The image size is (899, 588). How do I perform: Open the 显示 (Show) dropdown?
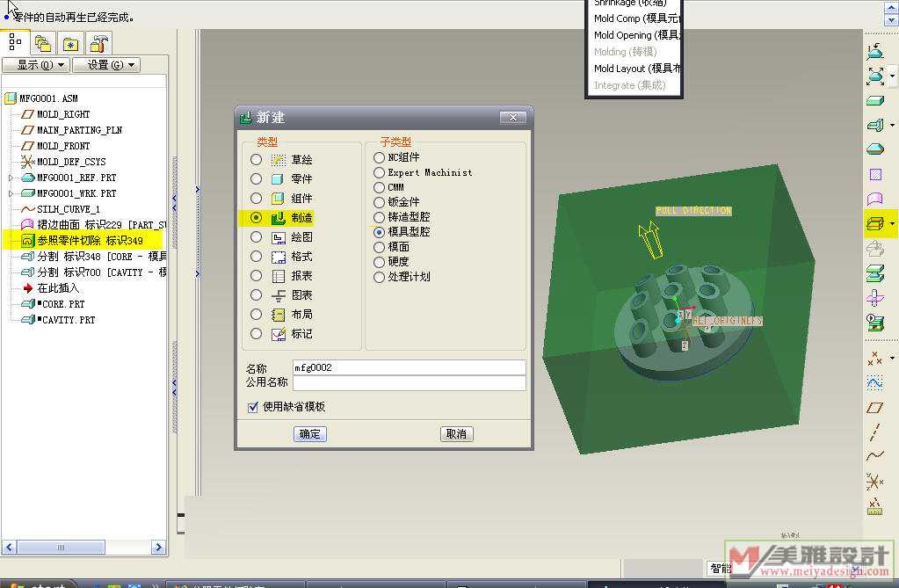[x=35, y=65]
